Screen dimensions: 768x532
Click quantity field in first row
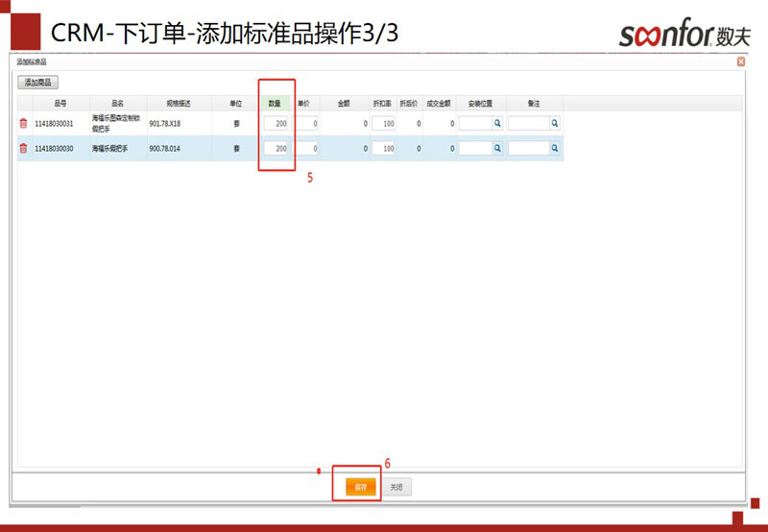pos(276,123)
